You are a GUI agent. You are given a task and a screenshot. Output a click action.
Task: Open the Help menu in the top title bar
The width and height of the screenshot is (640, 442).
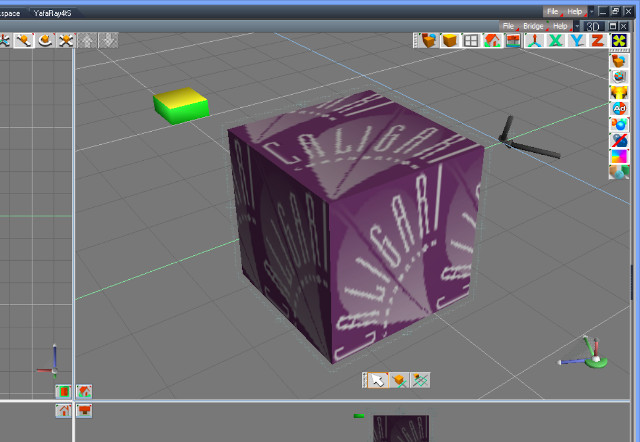pyautogui.click(x=575, y=11)
